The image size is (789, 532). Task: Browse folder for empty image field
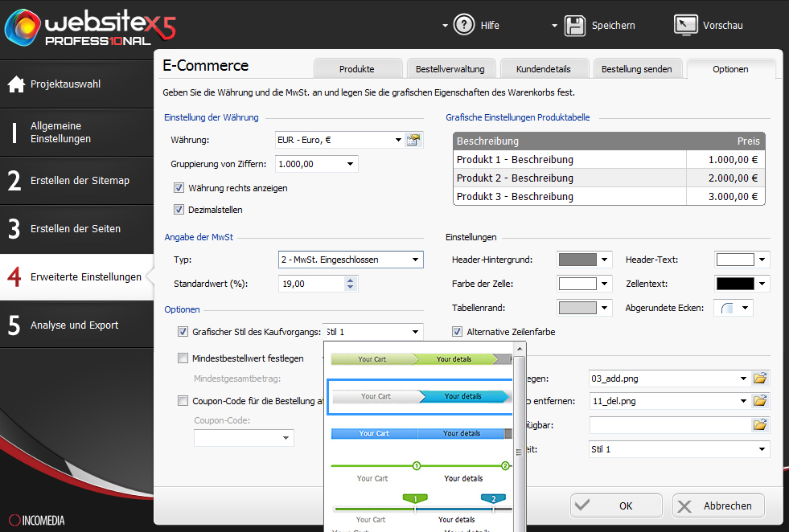pos(760,425)
